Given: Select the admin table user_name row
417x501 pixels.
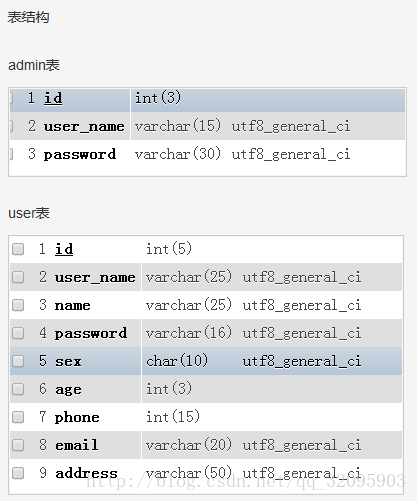Looking at the screenshot, I should [207, 126].
